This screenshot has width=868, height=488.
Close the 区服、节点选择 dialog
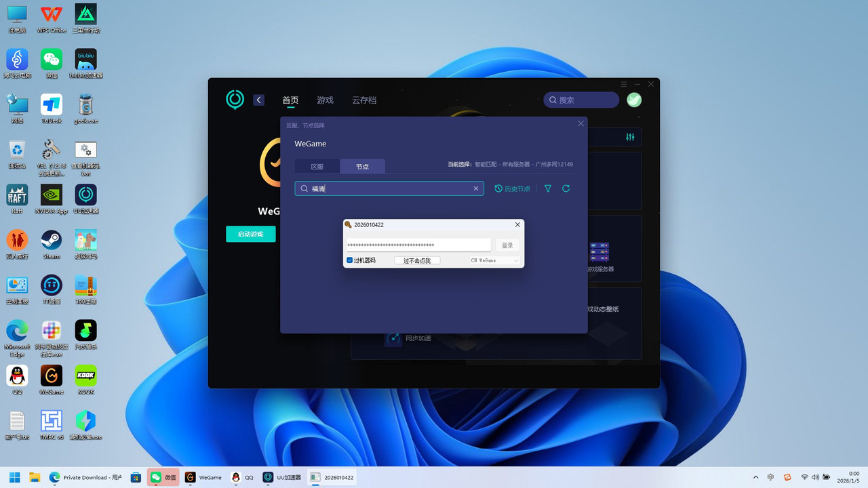(580, 123)
